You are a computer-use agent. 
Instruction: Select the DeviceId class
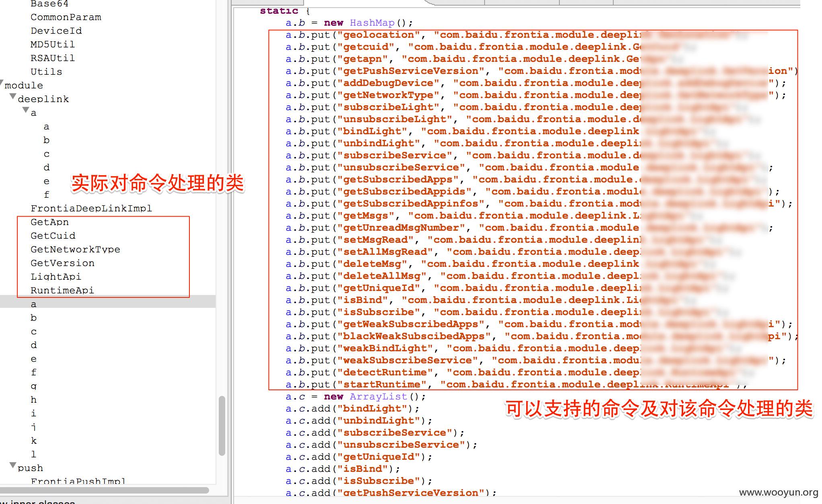click(56, 31)
